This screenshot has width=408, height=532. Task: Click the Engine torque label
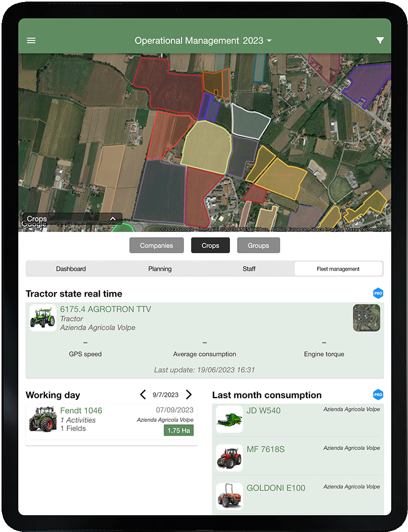[324, 354]
